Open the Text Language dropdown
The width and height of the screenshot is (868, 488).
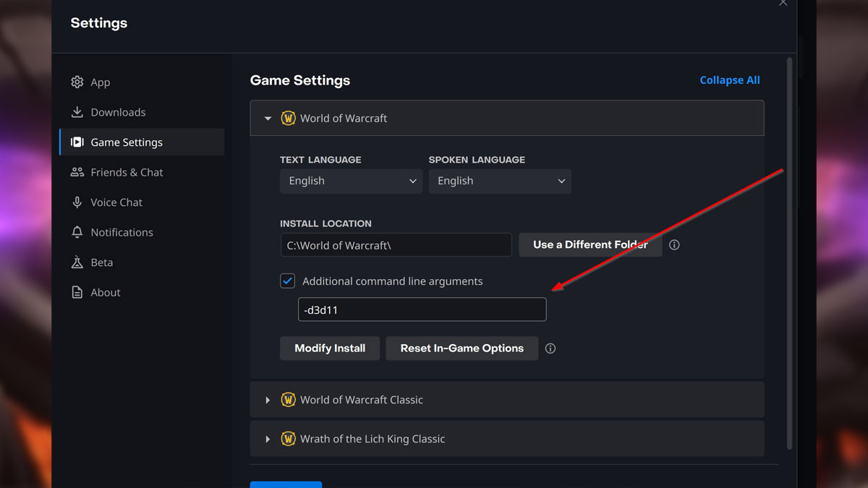[352, 181]
